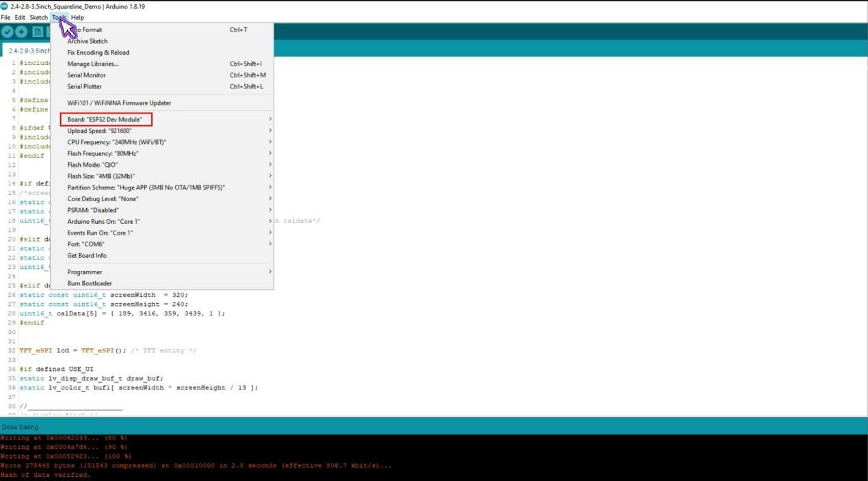Verify the sketch with the checkmark icon
The image size is (868, 481).
(8, 31)
